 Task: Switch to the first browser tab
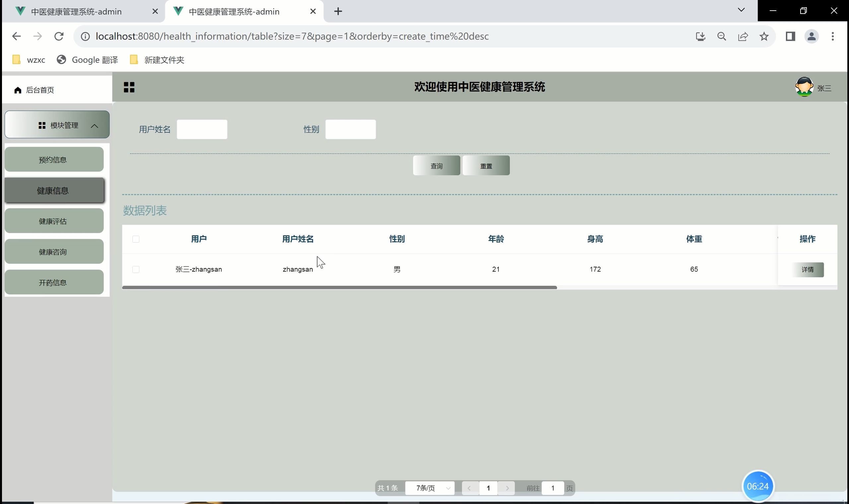[76, 12]
